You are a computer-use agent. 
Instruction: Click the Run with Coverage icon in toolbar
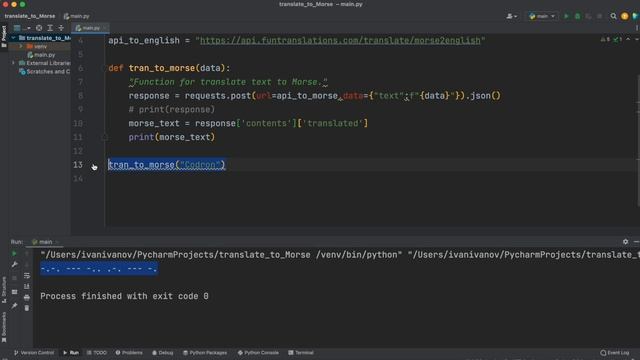click(x=588, y=16)
